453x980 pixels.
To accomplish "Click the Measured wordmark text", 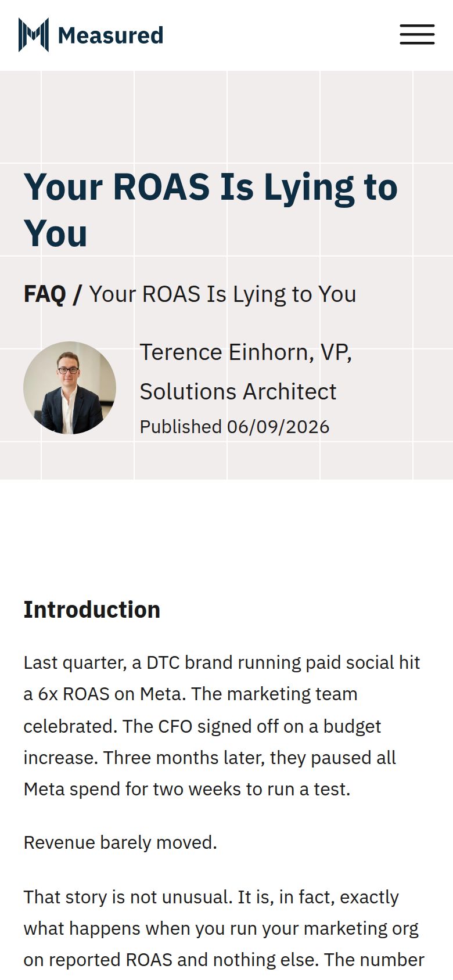I will pos(110,35).
